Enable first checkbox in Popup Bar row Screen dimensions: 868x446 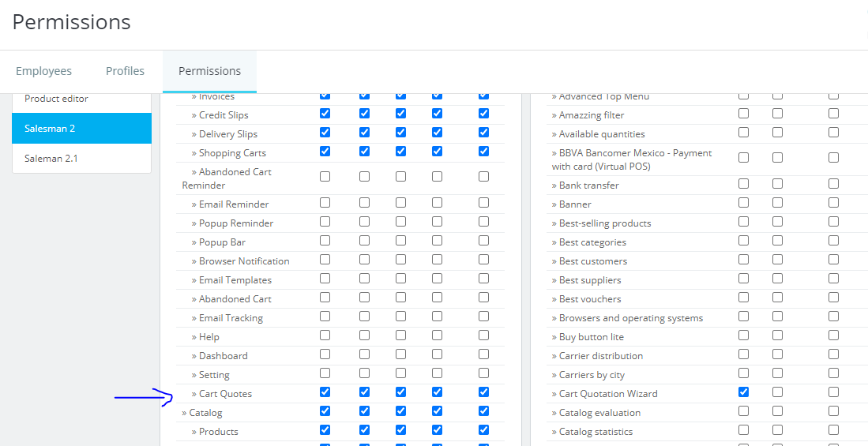(x=325, y=241)
